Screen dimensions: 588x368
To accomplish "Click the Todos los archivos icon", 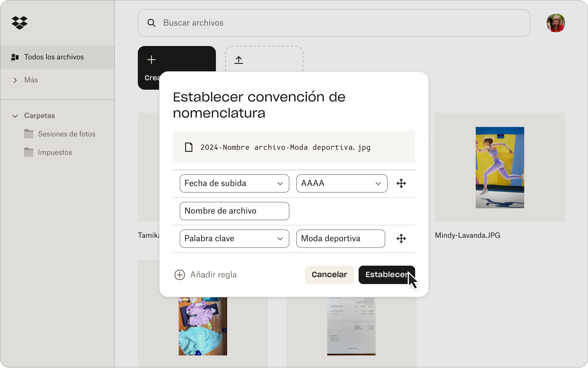I will [x=15, y=57].
